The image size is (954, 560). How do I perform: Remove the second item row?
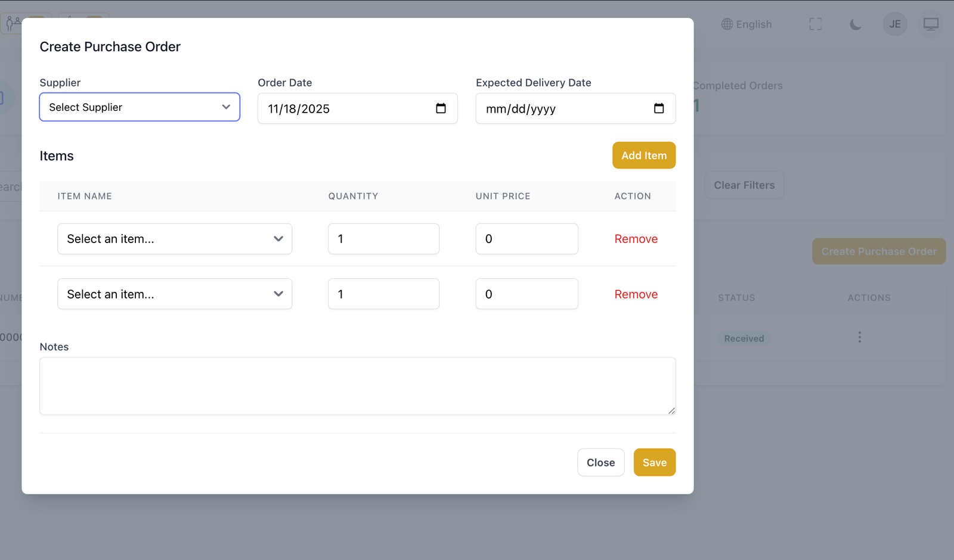coord(636,294)
